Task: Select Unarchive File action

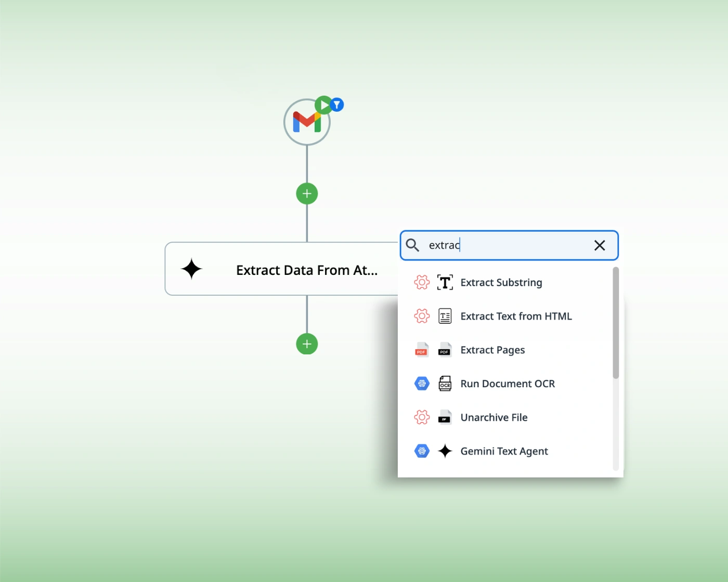Action: (494, 418)
